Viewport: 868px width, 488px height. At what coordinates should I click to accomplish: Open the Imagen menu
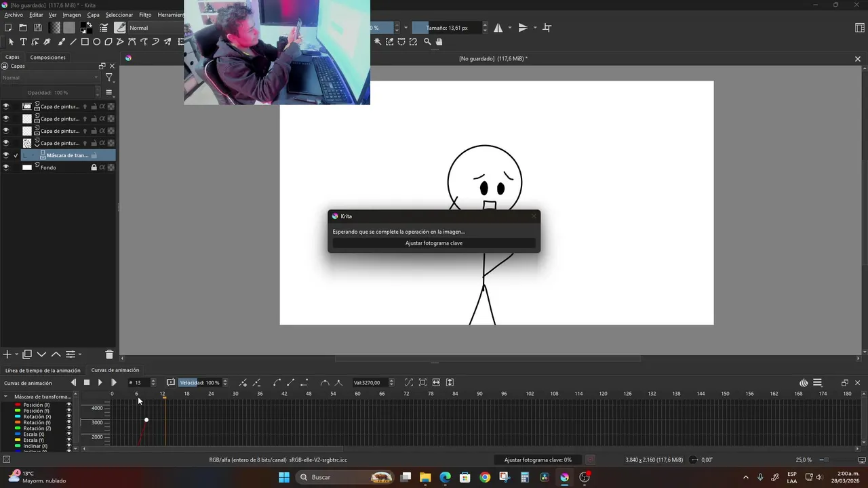71,15
